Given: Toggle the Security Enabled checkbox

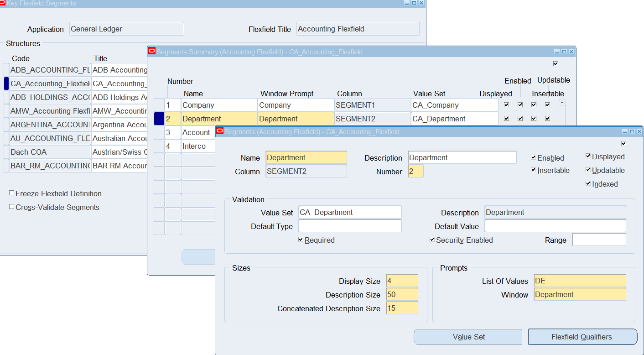Looking at the screenshot, I should (432, 240).
